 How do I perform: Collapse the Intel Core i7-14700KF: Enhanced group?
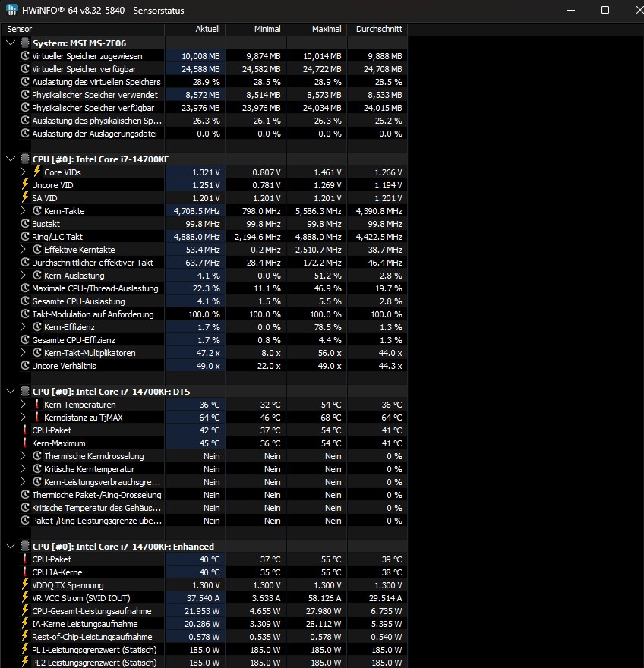click(x=11, y=546)
